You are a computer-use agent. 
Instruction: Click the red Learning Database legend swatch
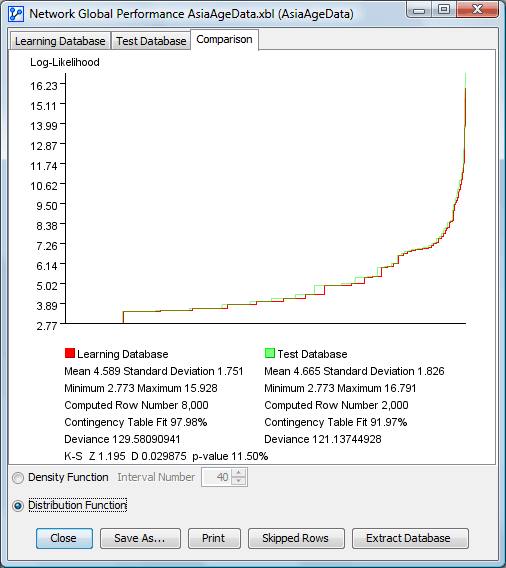coord(70,353)
